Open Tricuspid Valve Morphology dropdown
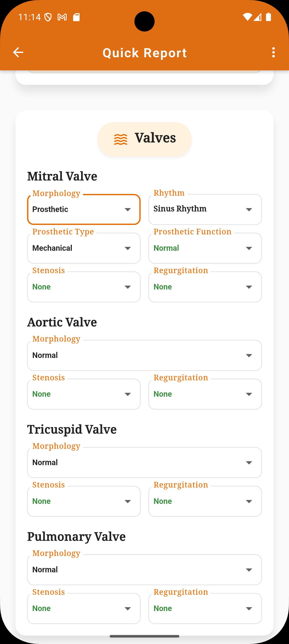This screenshot has width=289, height=644. coord(144,463)
